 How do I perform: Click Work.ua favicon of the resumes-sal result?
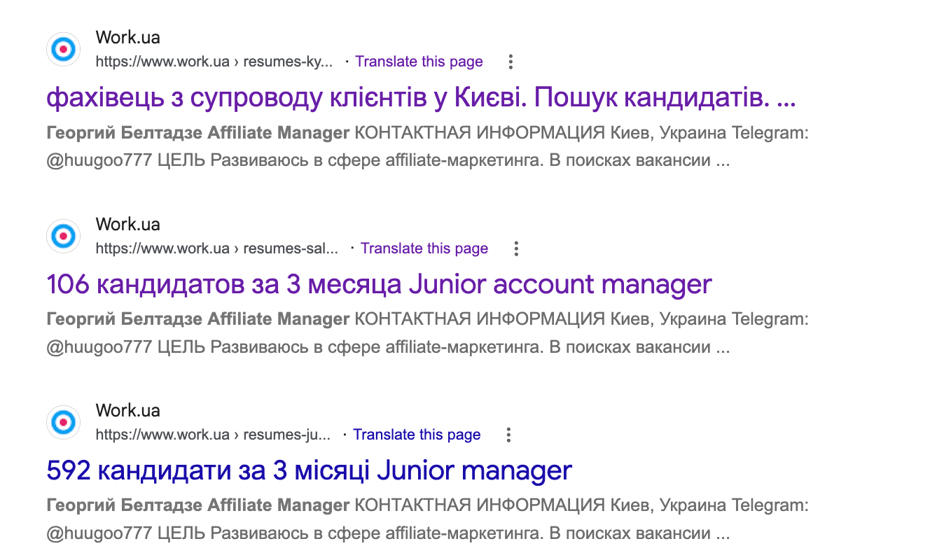(x=64, y=236)
